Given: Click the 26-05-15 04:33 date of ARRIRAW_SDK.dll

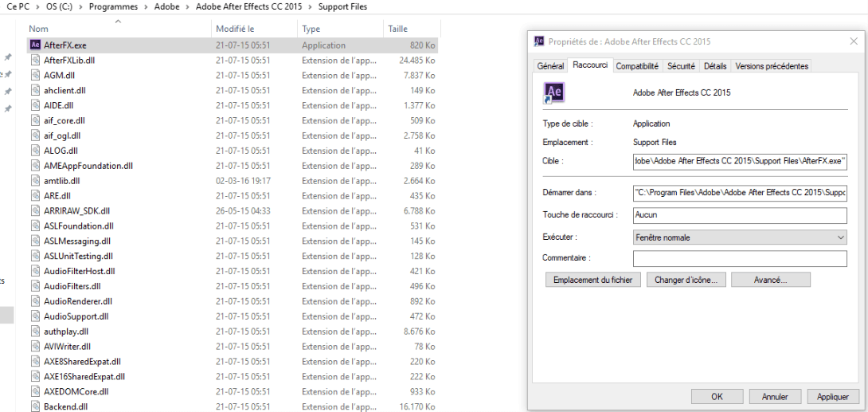Looking at the screenshot, I should 242,210.
